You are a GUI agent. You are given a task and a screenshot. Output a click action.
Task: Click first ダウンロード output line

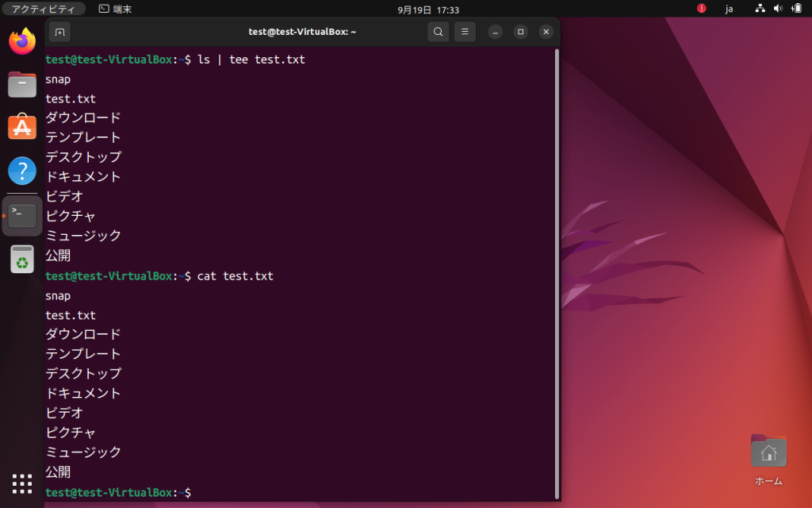[x=82, y=117]
